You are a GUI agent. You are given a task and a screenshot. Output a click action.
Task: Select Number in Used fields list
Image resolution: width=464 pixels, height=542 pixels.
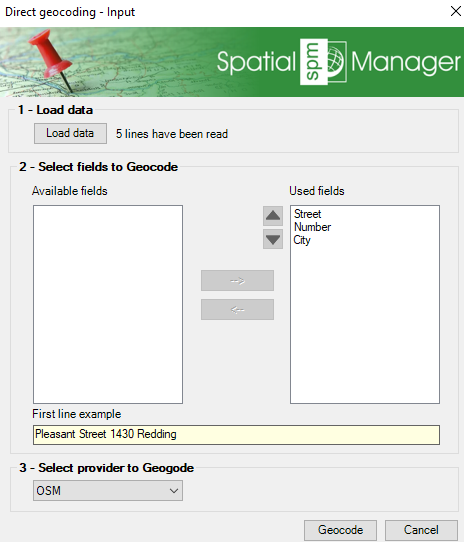pyautogui.click(x=312, y=227)
